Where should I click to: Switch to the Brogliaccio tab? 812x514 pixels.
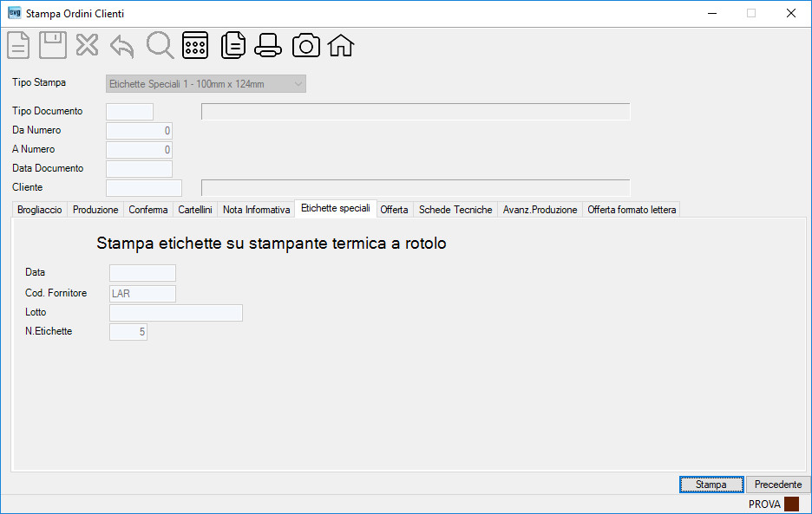pos(39,210)
